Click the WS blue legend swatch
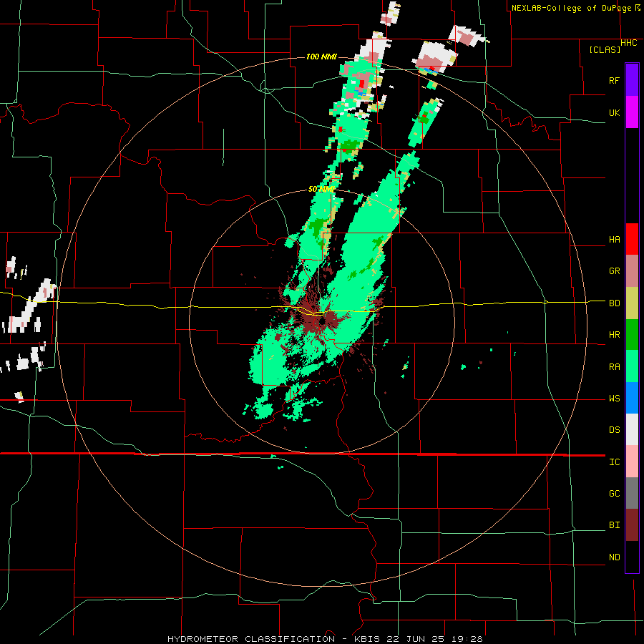This screenshot has width=644, height=644. pos(632,398)
